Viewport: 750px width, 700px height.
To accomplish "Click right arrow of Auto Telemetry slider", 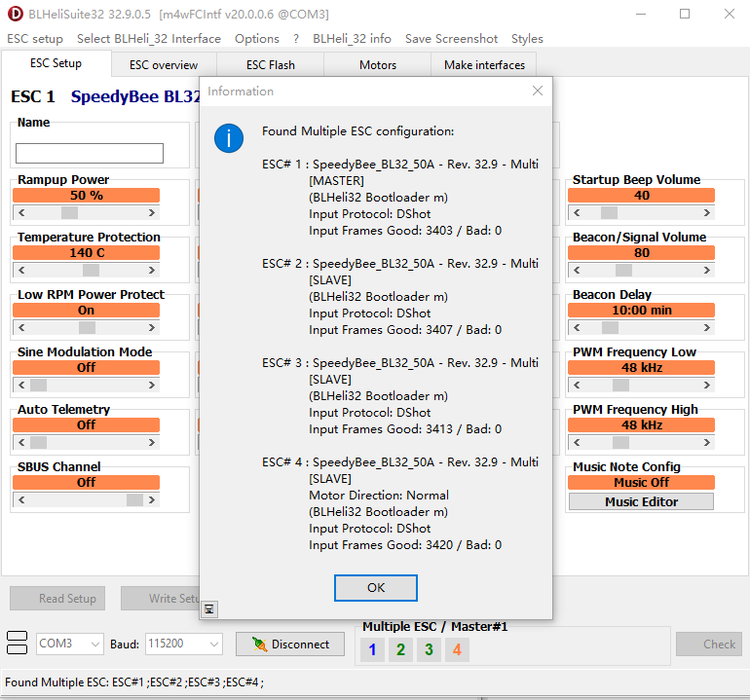I will 152,442.
